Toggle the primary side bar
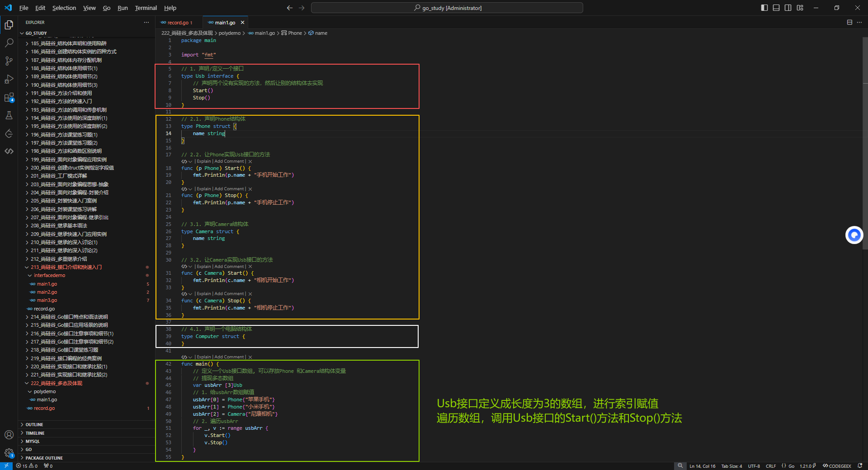 (x=764, y=8)
